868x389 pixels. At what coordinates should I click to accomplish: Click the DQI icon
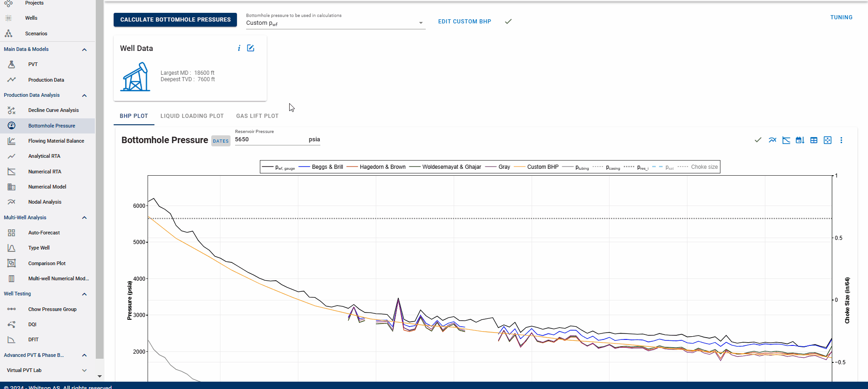coord(11,324)
